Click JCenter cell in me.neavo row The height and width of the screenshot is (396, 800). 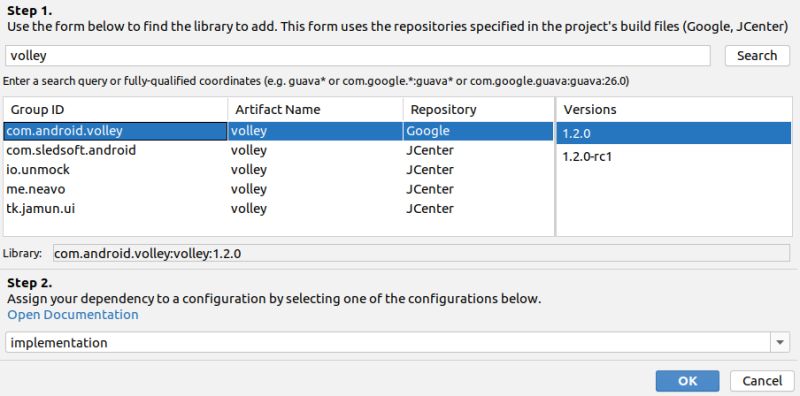[478, 189]
